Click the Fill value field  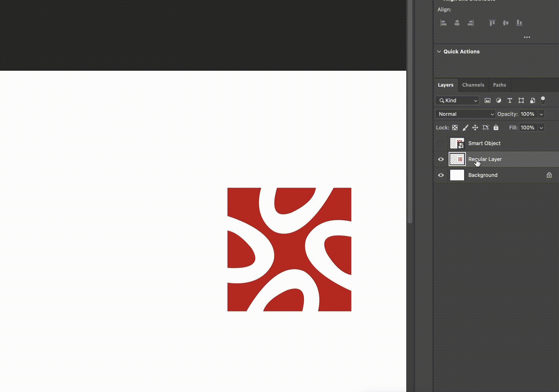528,127
